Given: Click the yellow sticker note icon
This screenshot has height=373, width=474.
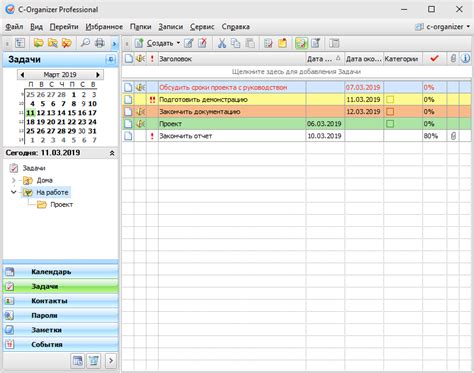Looking at the screenshot, I should (x=282, y=43).
